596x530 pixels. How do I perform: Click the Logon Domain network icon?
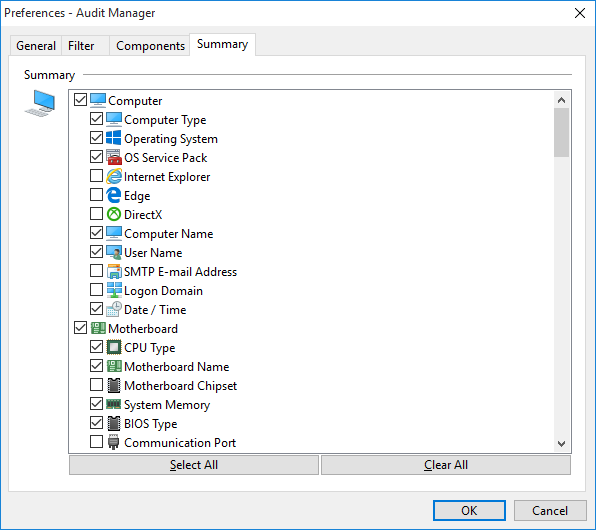114,290
